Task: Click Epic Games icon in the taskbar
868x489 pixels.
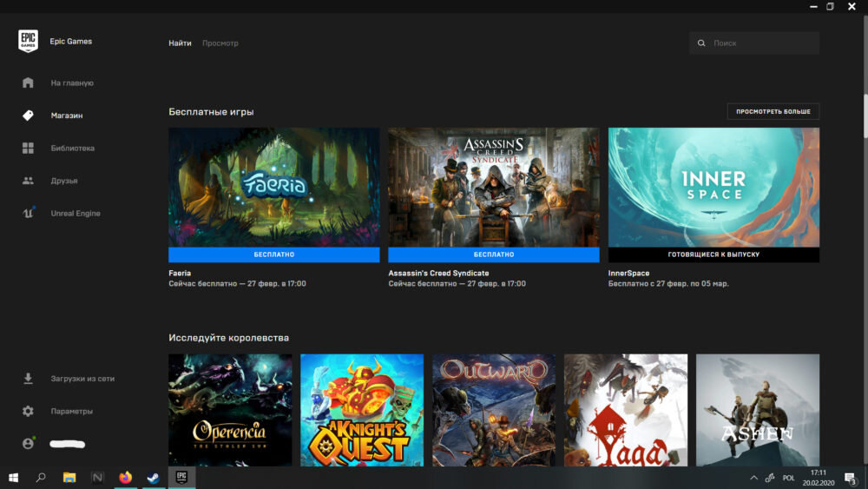Action: [181, 478]
